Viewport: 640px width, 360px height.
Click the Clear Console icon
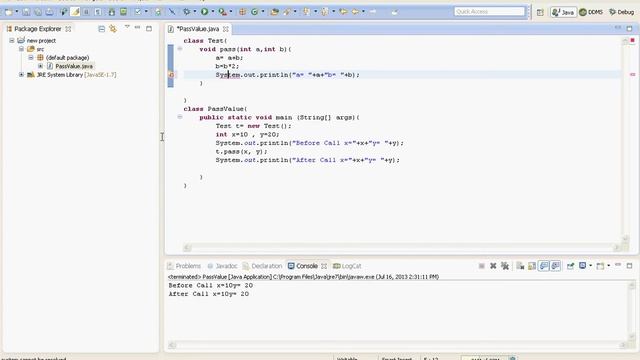[x=520, y=266]
